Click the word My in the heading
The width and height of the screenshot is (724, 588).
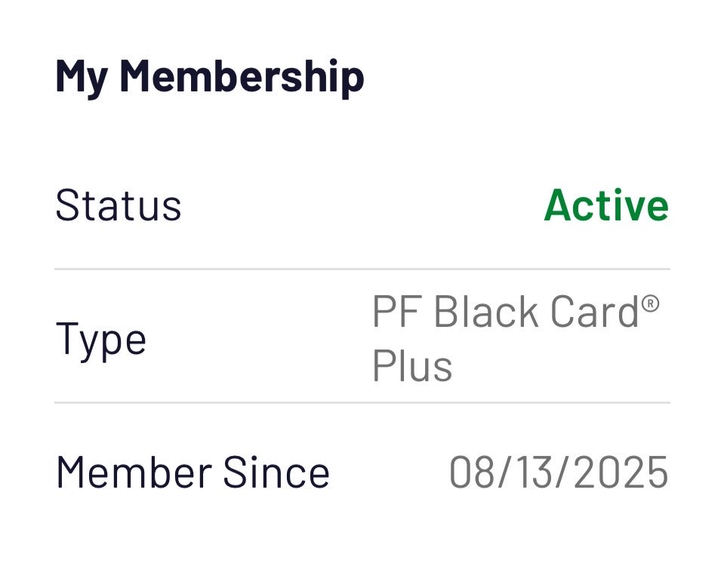pos(82,76)
